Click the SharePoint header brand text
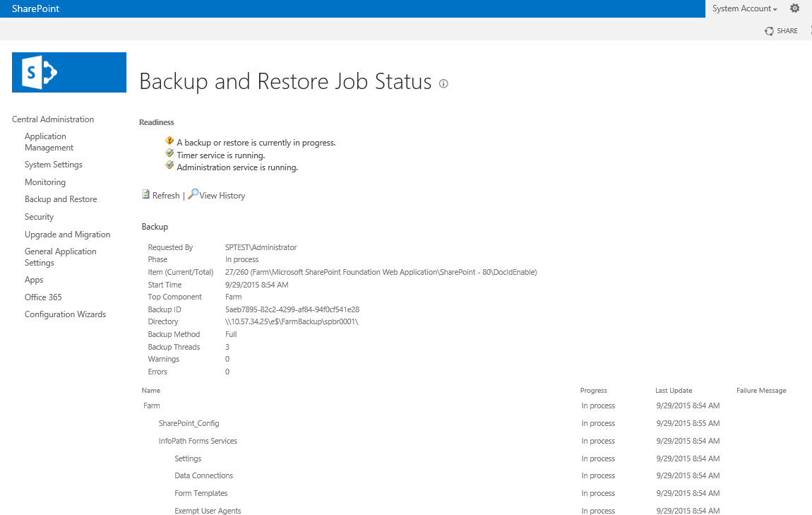The height and width of the screenshot is (515, 812). click(x=36, y=8)
